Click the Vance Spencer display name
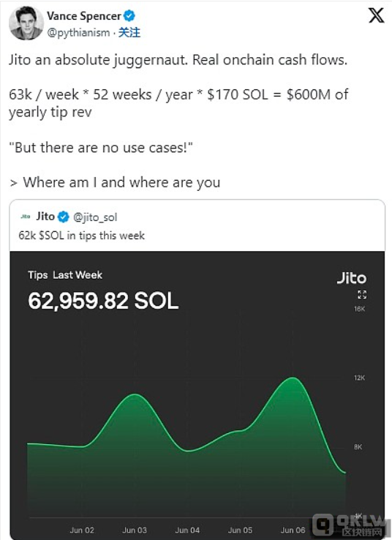Image resolution: width=392 pixels, height=540 pixels. pyautogui.click(x=84, y=16)
